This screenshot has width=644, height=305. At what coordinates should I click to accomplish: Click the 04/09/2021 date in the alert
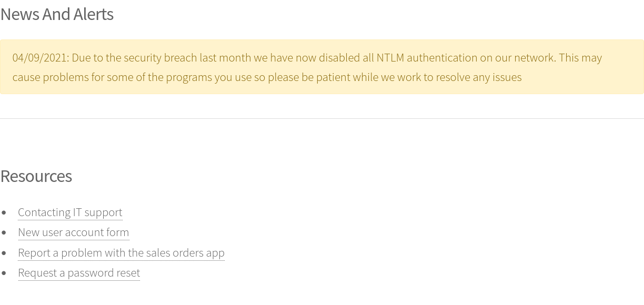41,58
